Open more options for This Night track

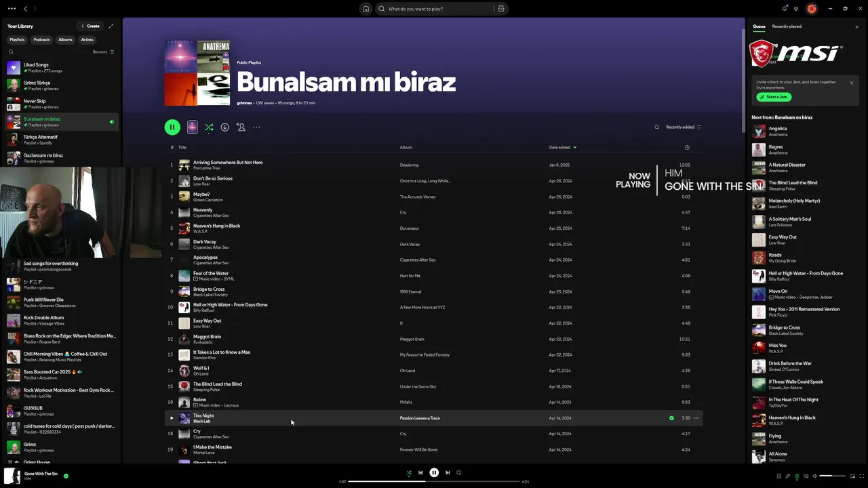696,418
